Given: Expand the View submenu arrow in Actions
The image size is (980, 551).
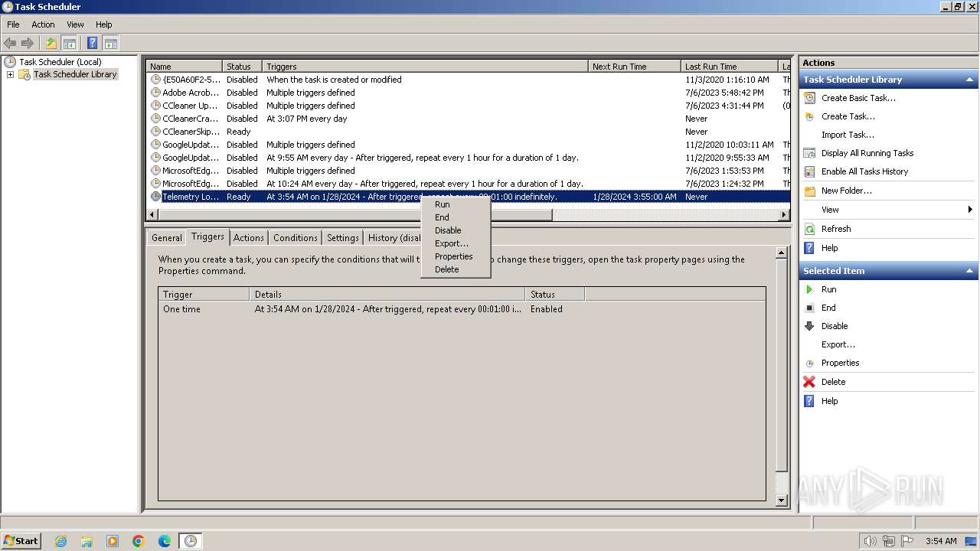Looking at the screenshot, I should coord(970,210).
